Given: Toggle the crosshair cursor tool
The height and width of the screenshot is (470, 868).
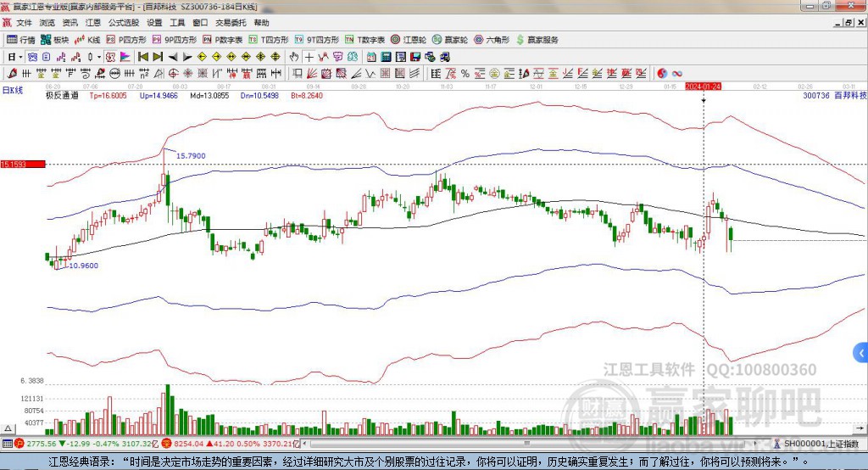Looking at the screenshot, I should pyautogui.click(x=309, y=57).
